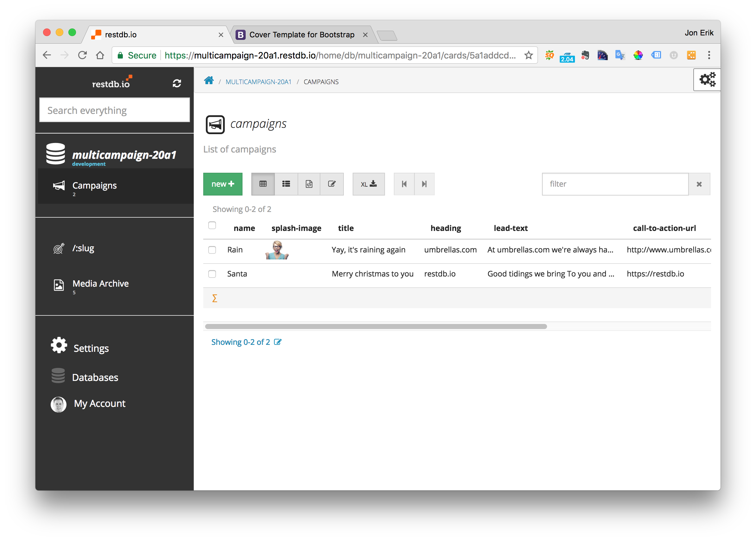Click the 2.04 badge extension icon
This screenshot has height=541, width=756.
(x=567, y=57)
